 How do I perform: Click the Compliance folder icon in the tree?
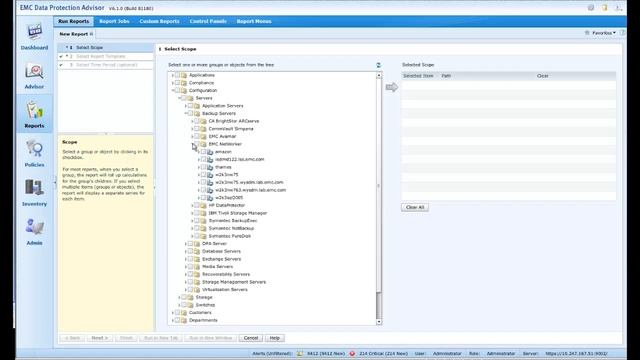coord(184,83)
